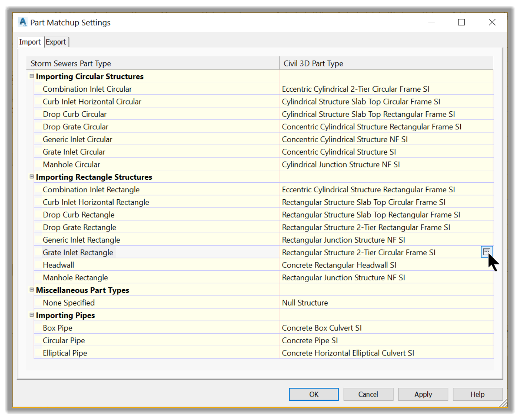Close the Part Matchup Settings dialog
Viewport: 521px width, 420px height.
point(492,22)
